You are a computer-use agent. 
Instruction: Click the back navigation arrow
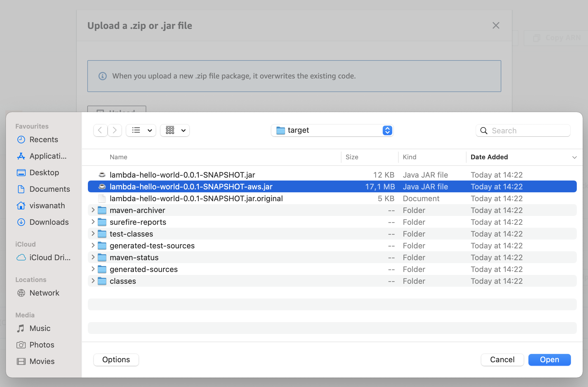(100, 130)
